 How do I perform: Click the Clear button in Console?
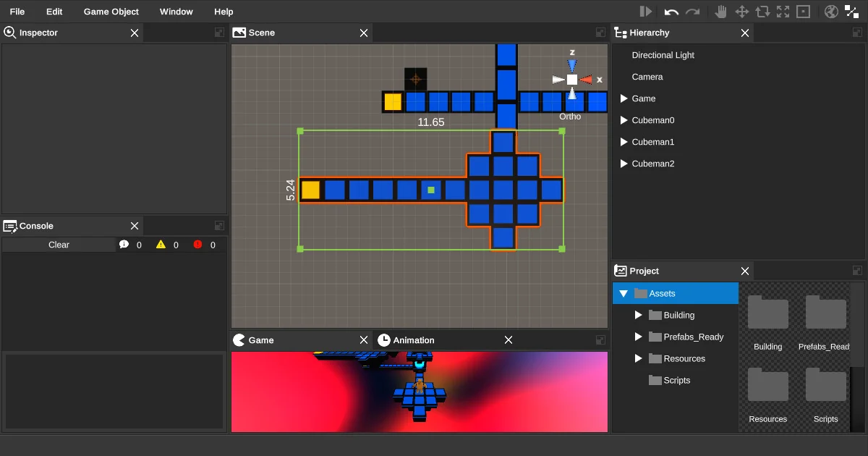point(58,245)
